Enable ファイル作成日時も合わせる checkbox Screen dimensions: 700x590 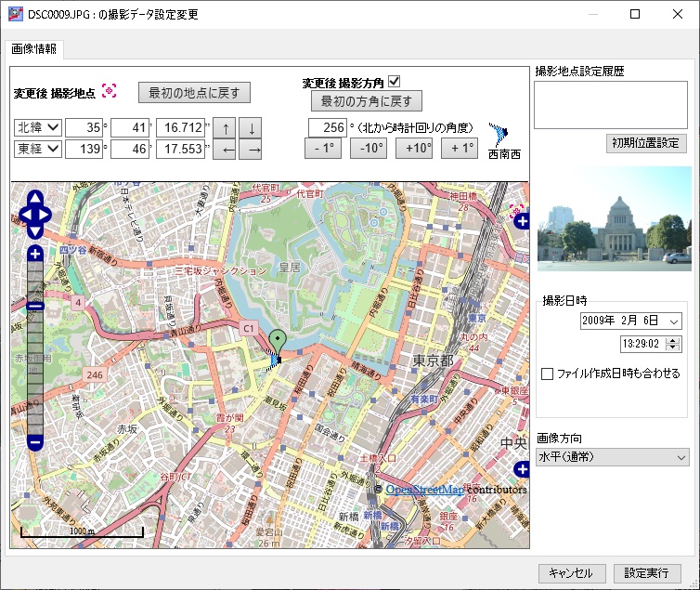click(548, 374)
